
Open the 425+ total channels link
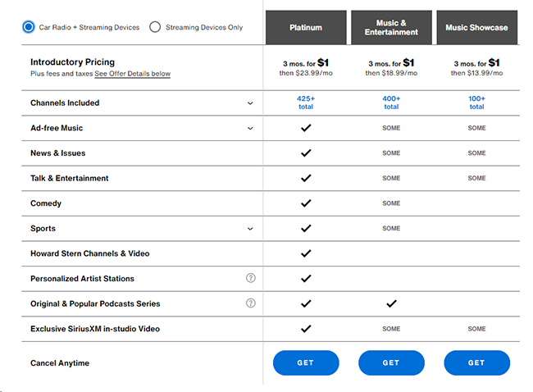click(x=306, y=103)
